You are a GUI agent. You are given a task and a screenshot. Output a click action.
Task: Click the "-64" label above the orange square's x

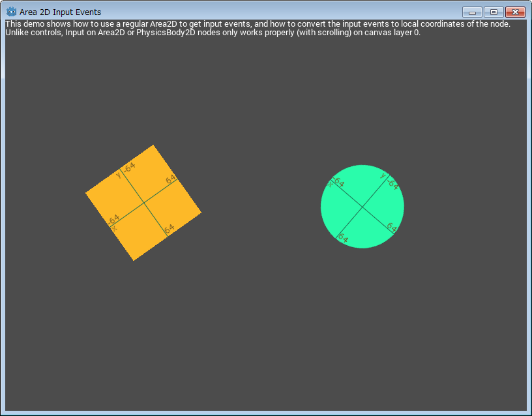113,219
